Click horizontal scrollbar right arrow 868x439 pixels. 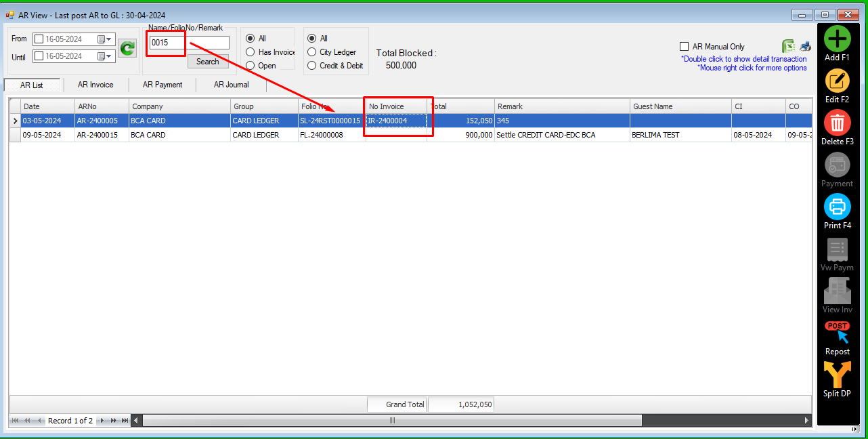[x=806, y=421]
